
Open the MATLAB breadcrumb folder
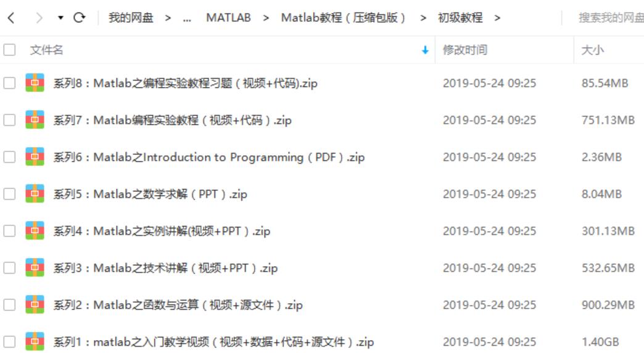(x=228, y=18)
